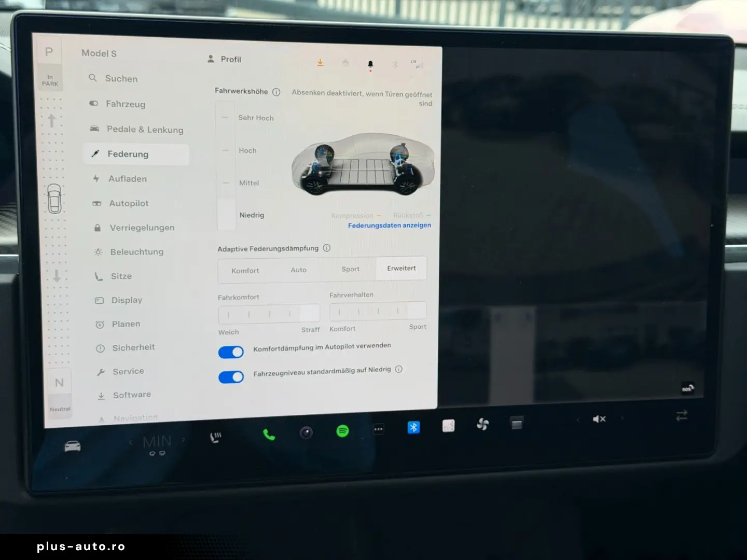
Task: Tap the garage HomeLink icon
Action: coord(345,63)
